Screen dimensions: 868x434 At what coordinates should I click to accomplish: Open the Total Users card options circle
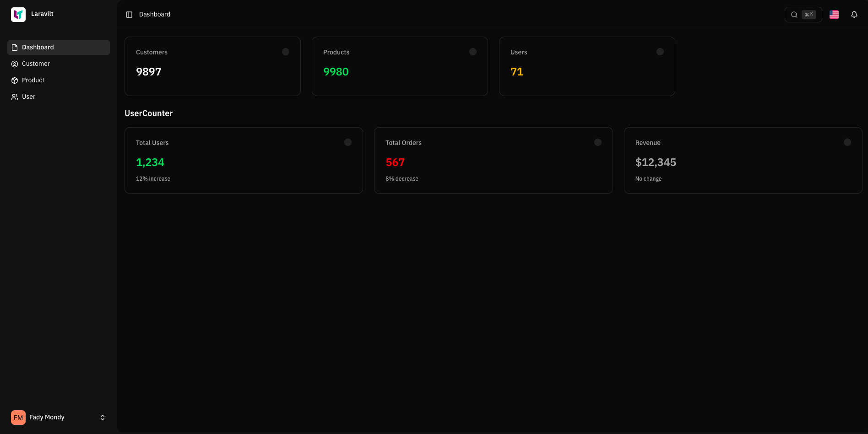click(x=347, y=142)
